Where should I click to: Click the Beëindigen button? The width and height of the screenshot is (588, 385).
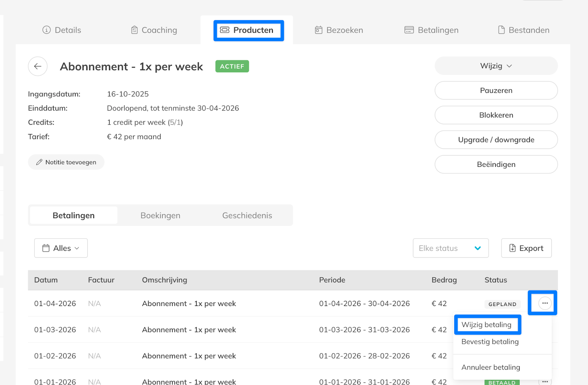pyautogui.click(x=496, y=165)
